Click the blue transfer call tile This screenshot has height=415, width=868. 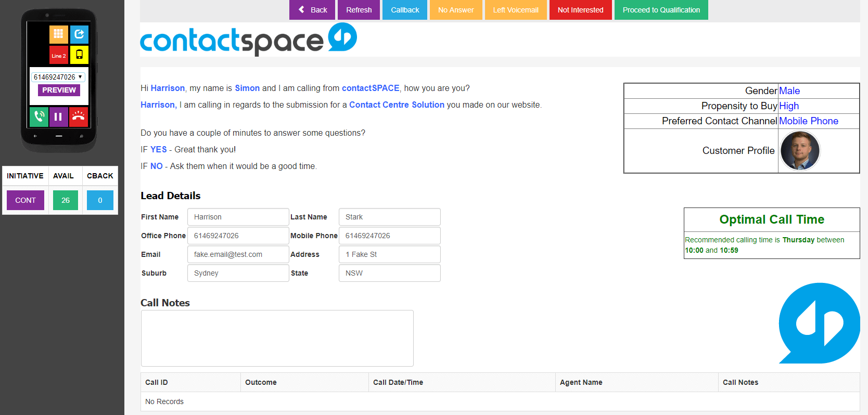(x=79, y=34)
